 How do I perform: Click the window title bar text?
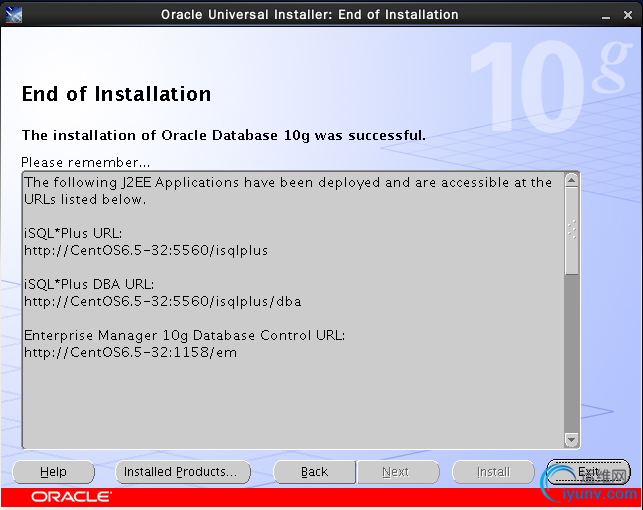310,15
